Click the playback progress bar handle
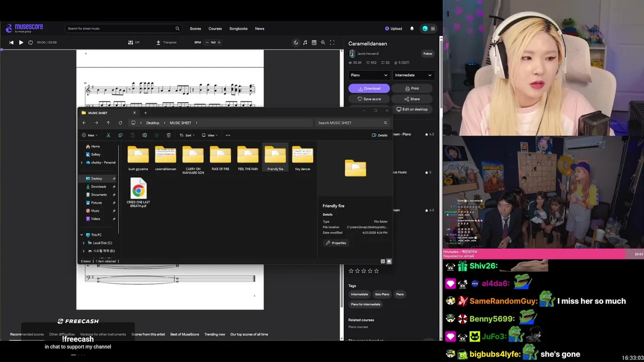 point(2,49)
